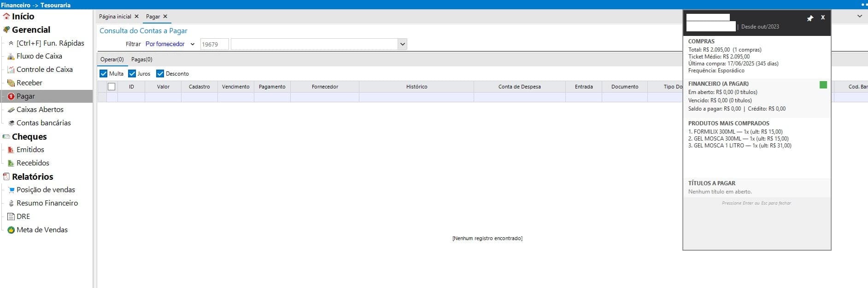868x288 pixels.
Task: Click the Fun. Rápidas arrow icon
Action: 11,43
